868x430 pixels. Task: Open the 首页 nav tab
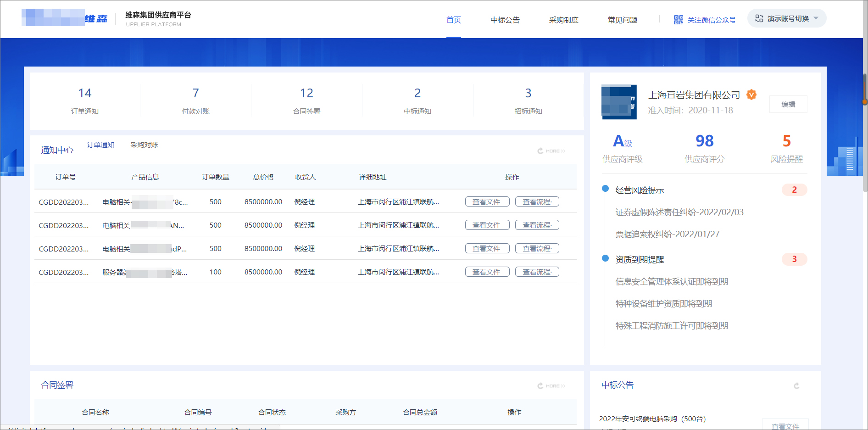tap(454, 20)
